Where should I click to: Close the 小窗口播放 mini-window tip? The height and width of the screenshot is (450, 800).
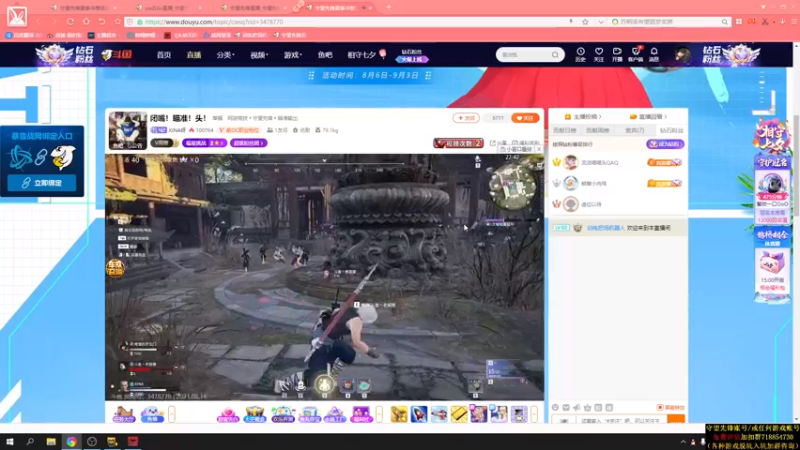click(539, 149)
